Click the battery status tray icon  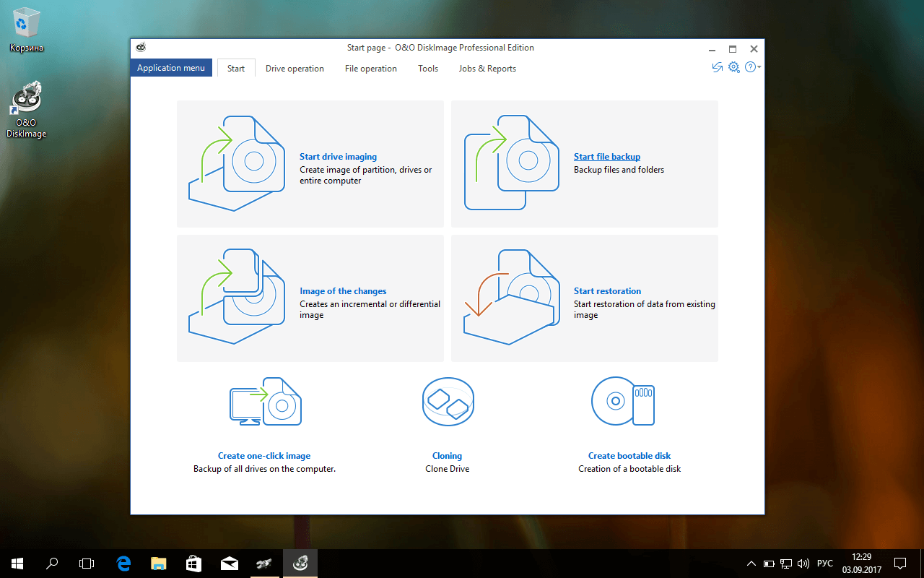(769, 563)
